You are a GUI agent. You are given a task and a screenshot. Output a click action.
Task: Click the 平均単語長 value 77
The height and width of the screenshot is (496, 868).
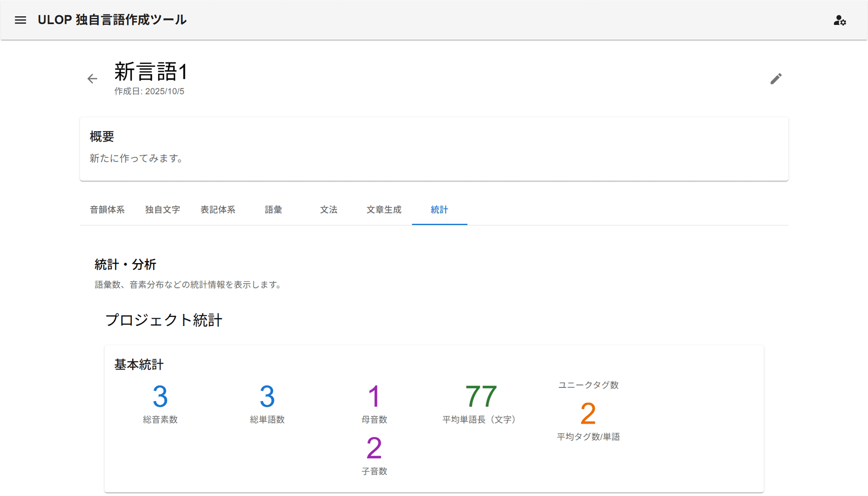click(x=481, y=397)
